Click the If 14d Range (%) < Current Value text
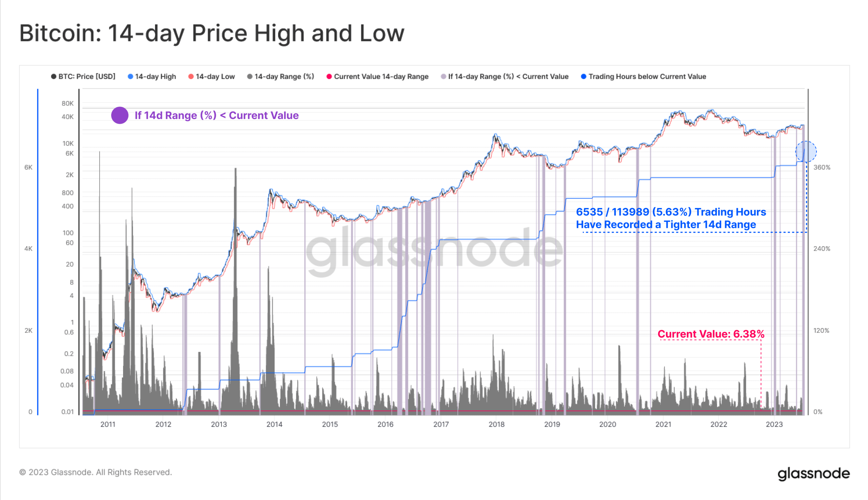Image resolution: width=868 pixels, height=500 pixels. tap(217, 115)
